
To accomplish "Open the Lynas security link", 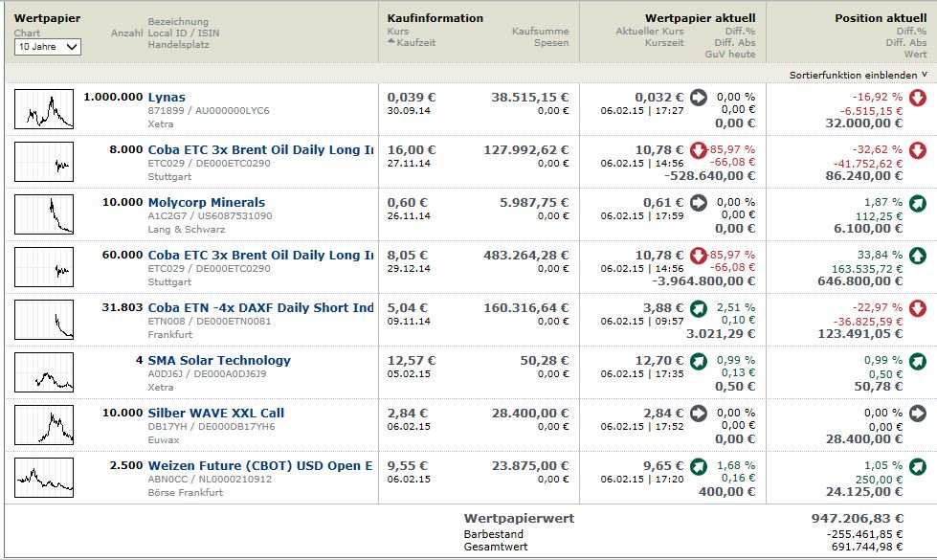I will coord(167,97).
